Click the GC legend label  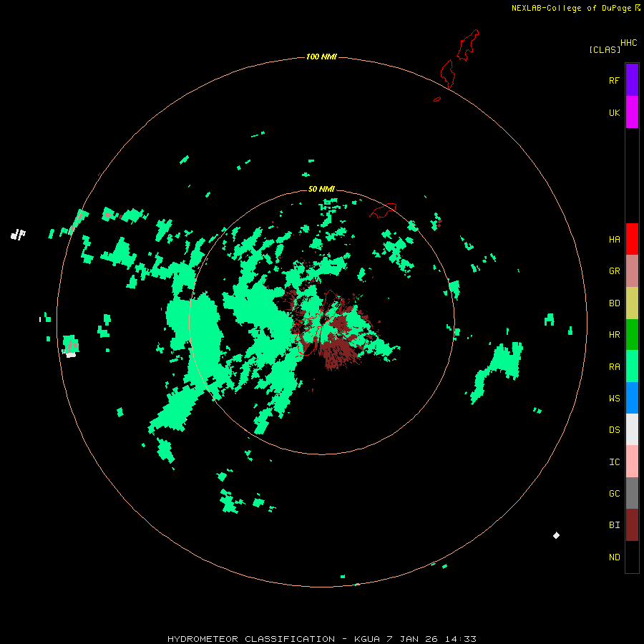(x=614, y=494)
